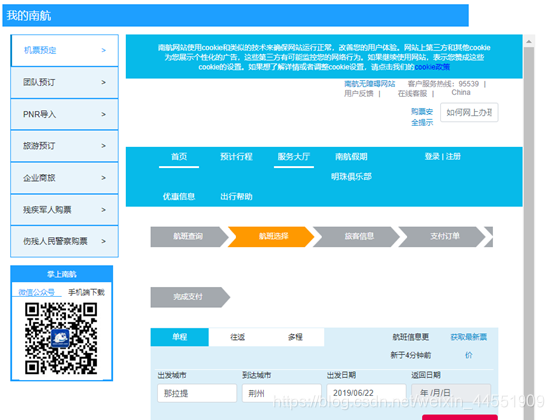Viewport: 554px width, 420px height.
Task: Switch to the 微信公众号 tab
Action: (x=37, y=292)
